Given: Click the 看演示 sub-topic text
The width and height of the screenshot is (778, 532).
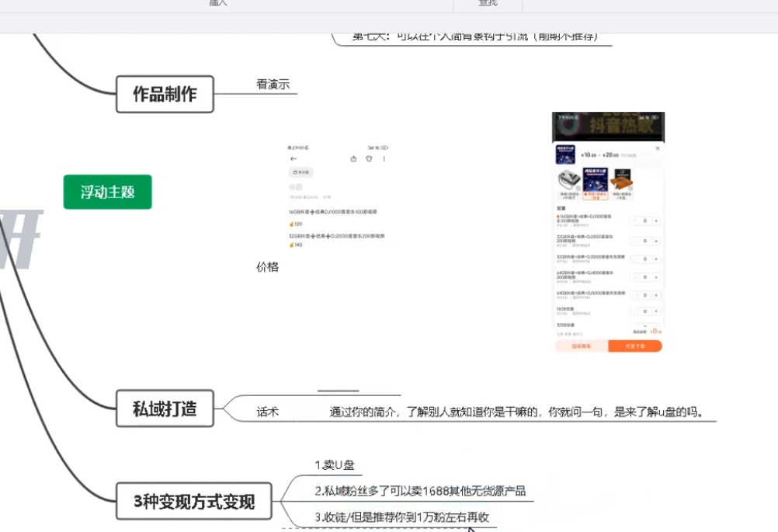Looking at the screenshot, I should point(273,85).
